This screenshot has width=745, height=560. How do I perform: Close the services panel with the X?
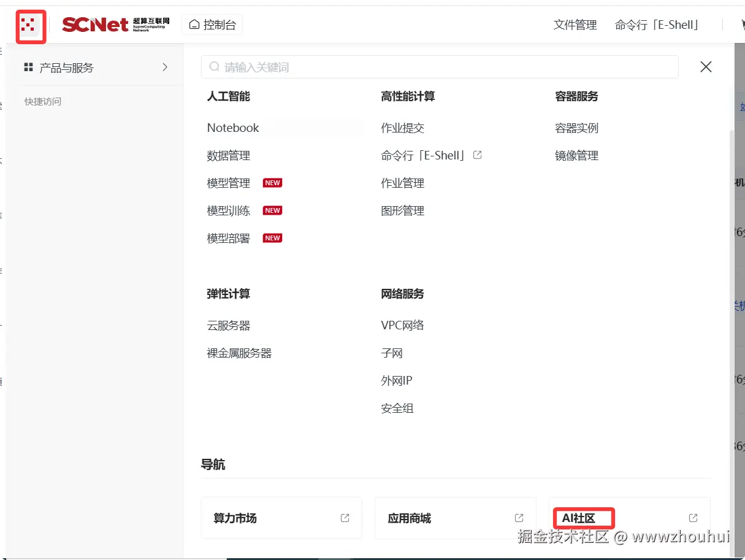(706, 67)
